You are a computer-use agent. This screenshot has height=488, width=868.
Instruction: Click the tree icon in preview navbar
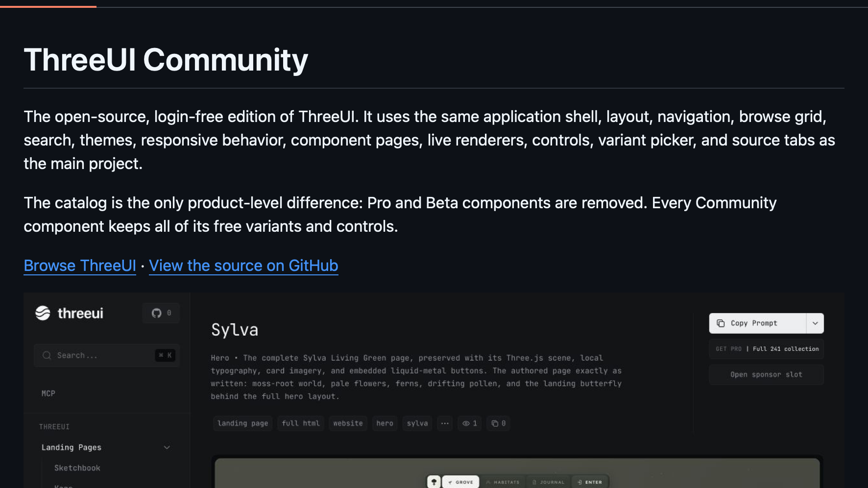click(x=434, y=482)
